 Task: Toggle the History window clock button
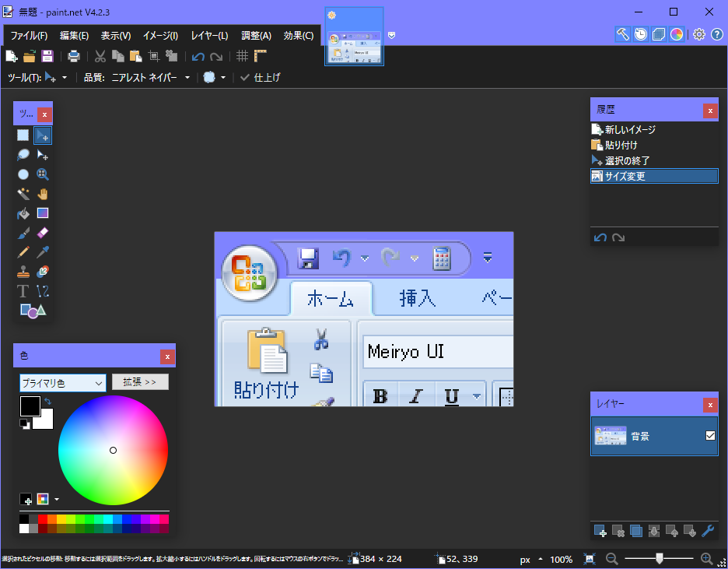(641, 34)
